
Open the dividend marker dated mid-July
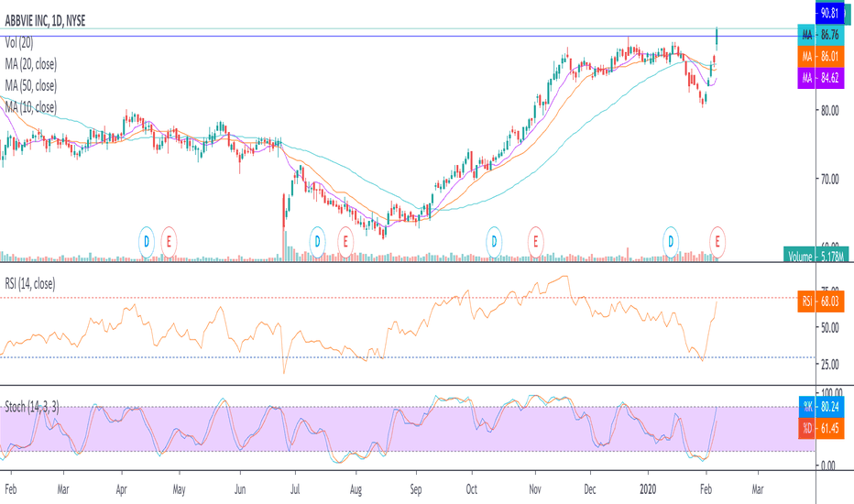pyautogui.click(x=318, y=241)
